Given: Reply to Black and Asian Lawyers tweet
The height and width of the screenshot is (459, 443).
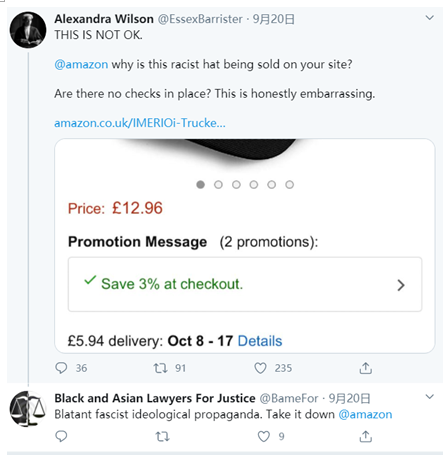Looking at the screenshot, I should (61, 436).
